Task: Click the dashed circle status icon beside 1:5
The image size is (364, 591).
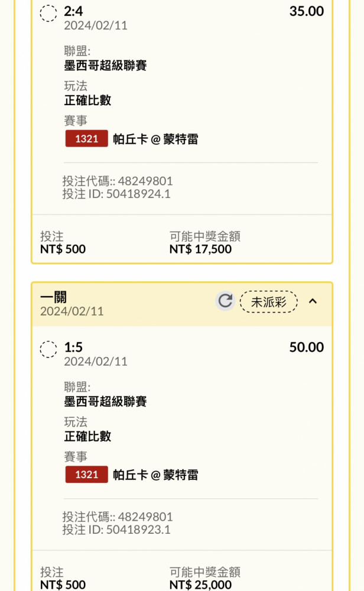Action: tap(48, 349)
